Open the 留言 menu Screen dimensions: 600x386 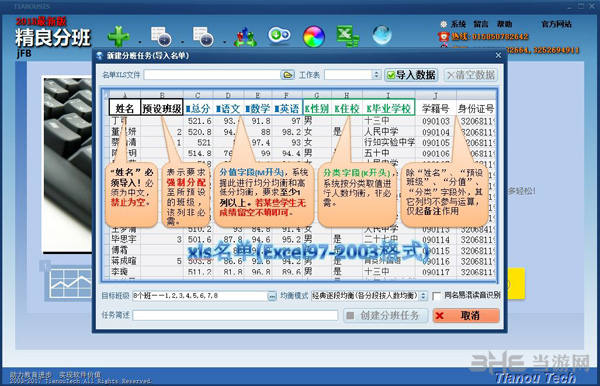coord(481,24)
